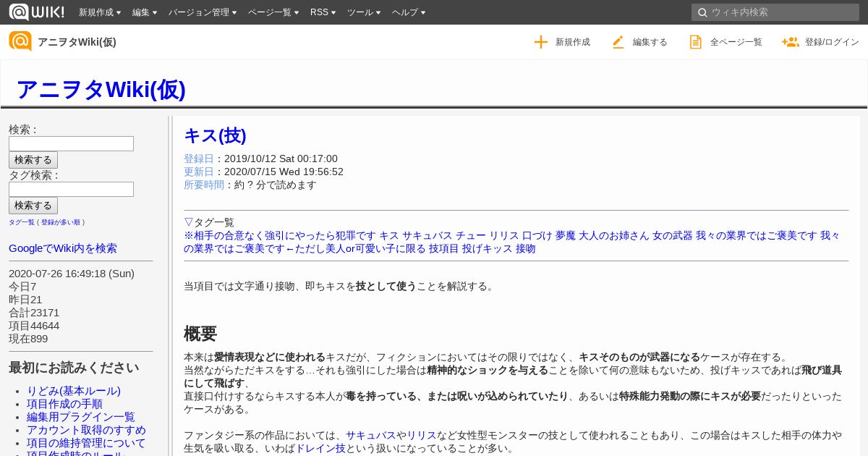Click the 登録日 label link
Image resolution: width=868 pixels, height=456 pixels.
point(199,159)
